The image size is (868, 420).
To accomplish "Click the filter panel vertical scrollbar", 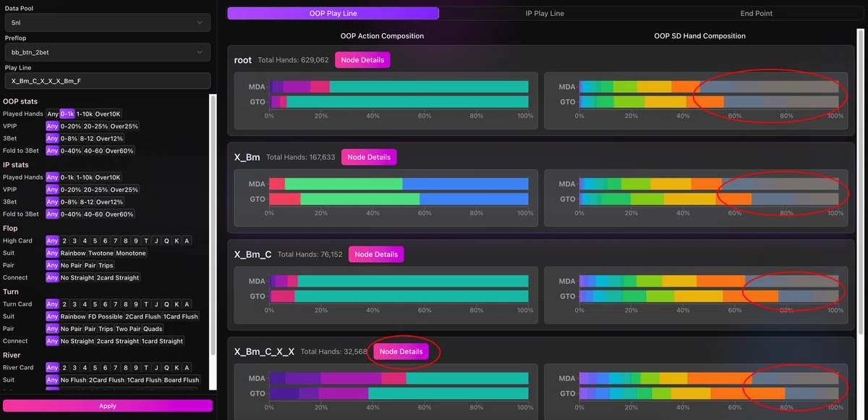I will 212,224.
